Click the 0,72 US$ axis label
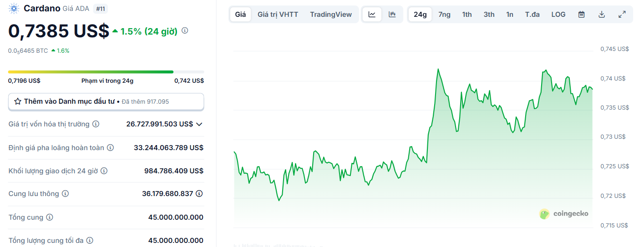Screen dimensions: 644x247 [613, 196]
